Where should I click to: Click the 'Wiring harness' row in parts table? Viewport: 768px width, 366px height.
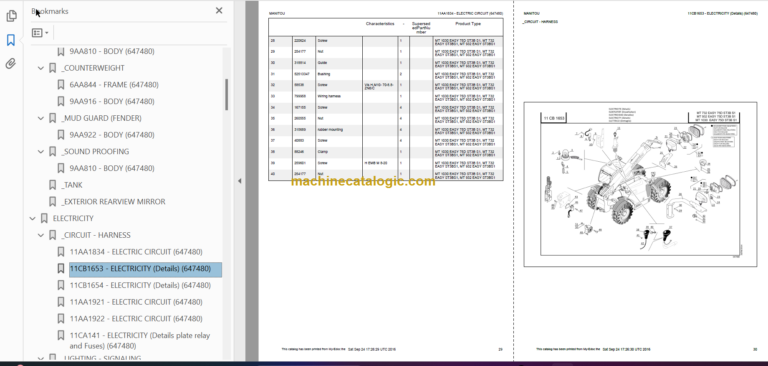tap(385, 97)
